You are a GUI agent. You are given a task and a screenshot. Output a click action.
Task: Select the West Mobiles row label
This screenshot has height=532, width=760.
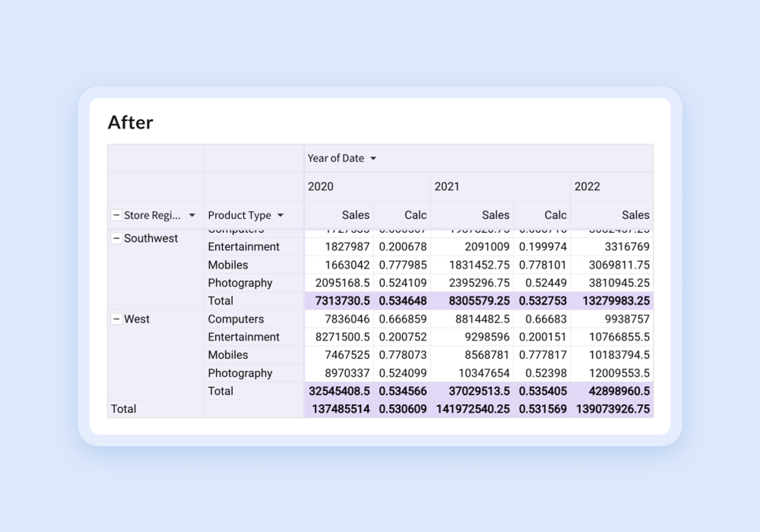point(228,355)
